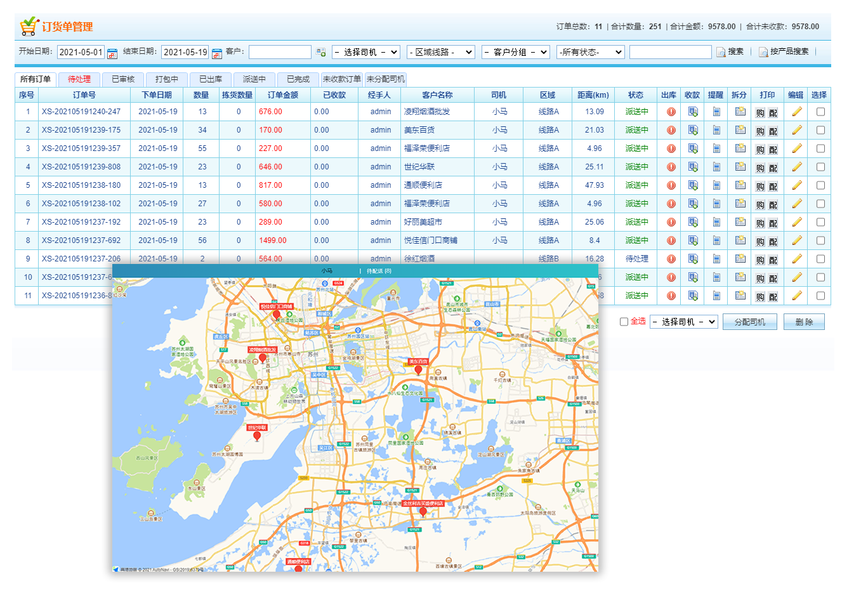Toggle the 全选 select-all checkbox
Viewport: 868px width, 599px height.
point(624,322)
